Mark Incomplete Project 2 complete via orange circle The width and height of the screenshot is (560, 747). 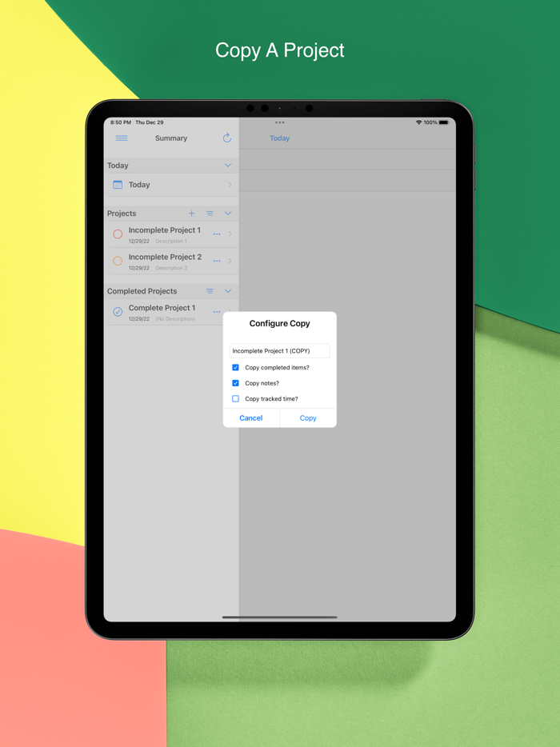pos(118,261)
